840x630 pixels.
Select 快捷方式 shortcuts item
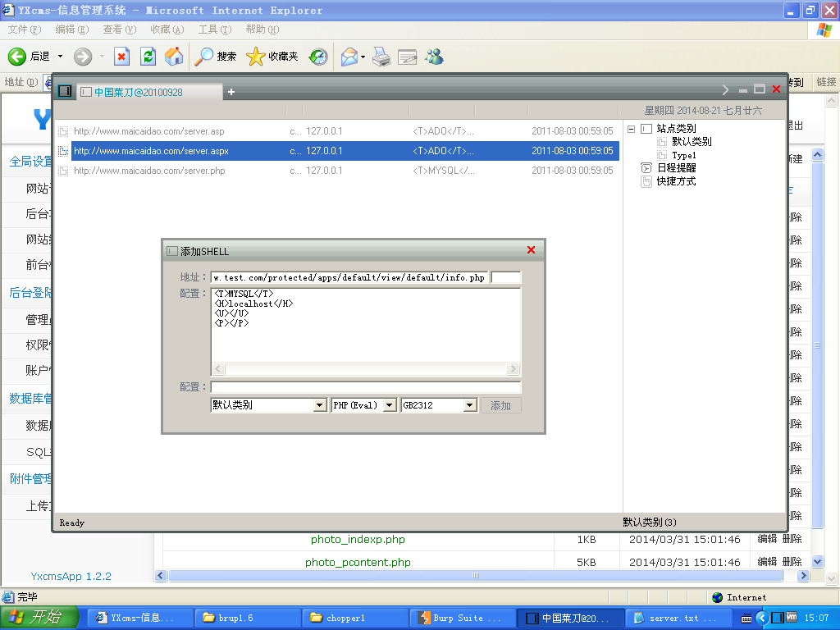[x=676, y=181]
